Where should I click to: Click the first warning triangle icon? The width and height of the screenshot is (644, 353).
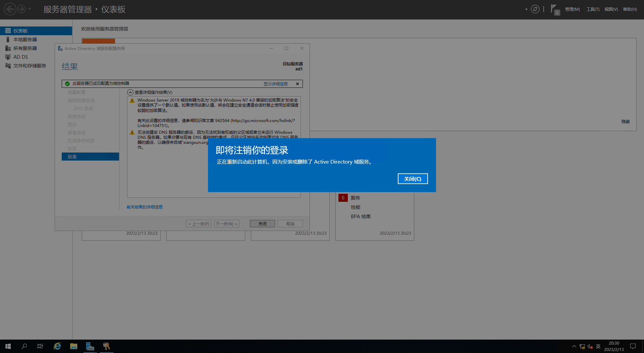click(x=132, y=101)
